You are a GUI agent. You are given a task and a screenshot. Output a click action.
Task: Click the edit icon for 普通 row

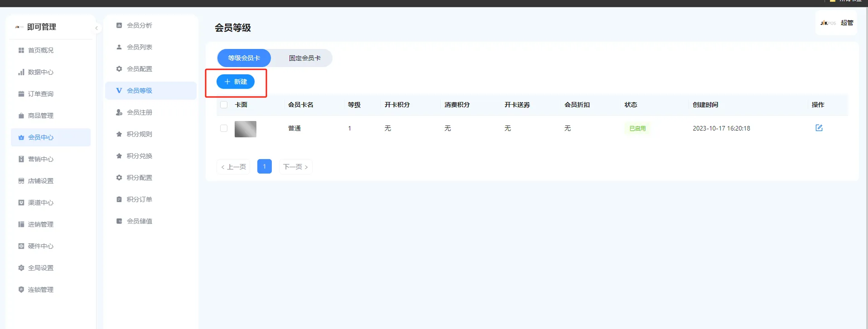click(819, 128)
